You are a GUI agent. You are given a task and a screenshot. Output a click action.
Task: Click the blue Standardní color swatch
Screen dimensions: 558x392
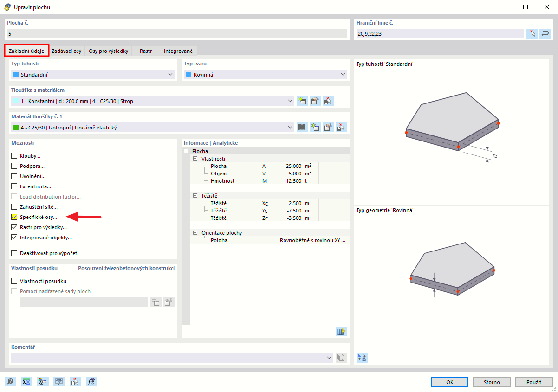click(x=15, y=75)
